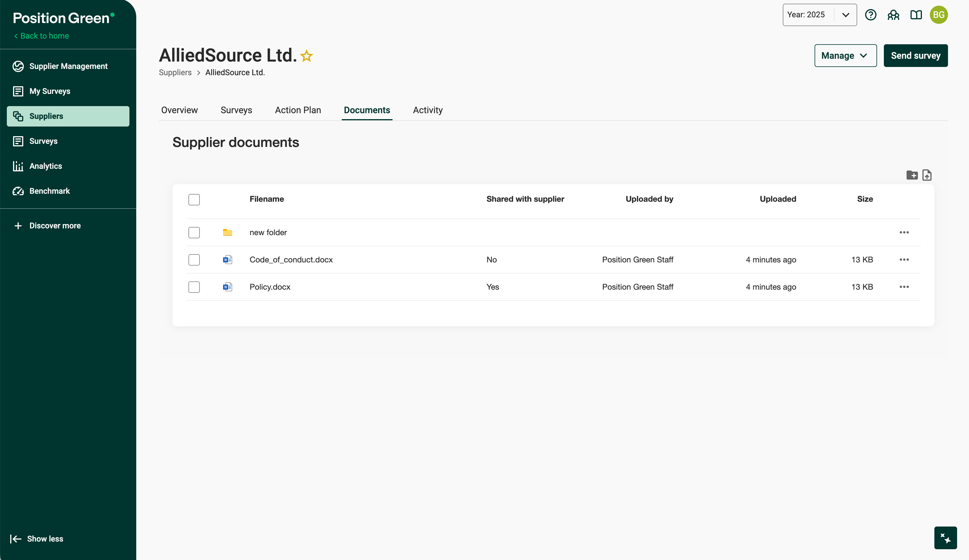Click the upload file icon
This screenshot has width=969, height=560.
(x=927, y=175)
